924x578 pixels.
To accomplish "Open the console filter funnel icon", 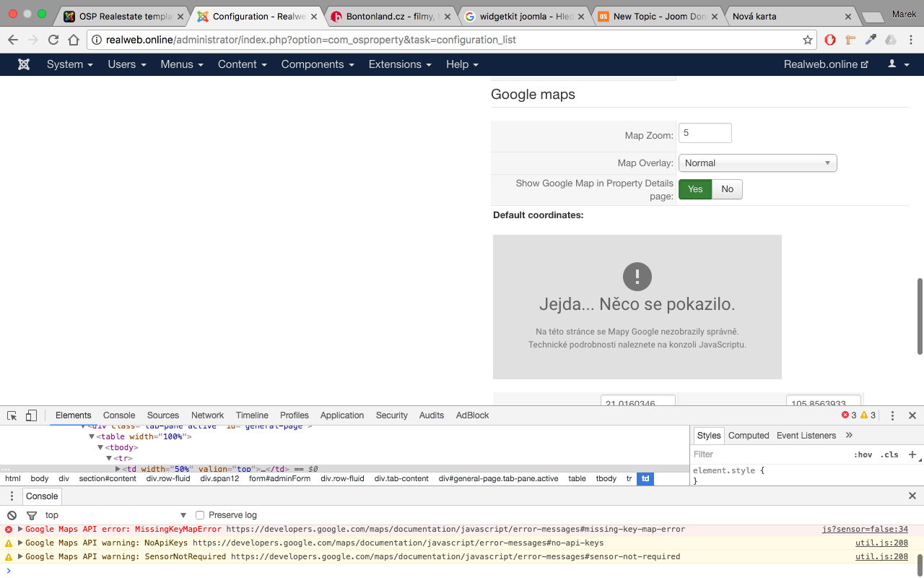I will (x=31, y=515).
